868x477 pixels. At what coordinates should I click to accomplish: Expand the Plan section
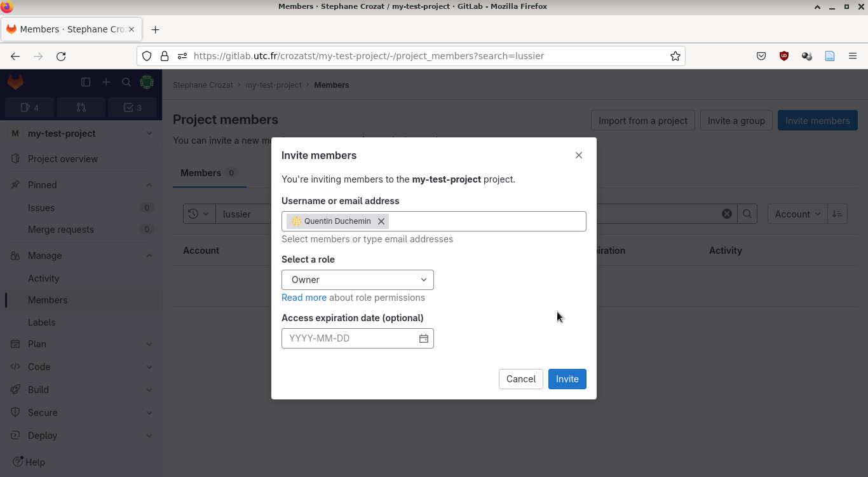click(149, 344)
